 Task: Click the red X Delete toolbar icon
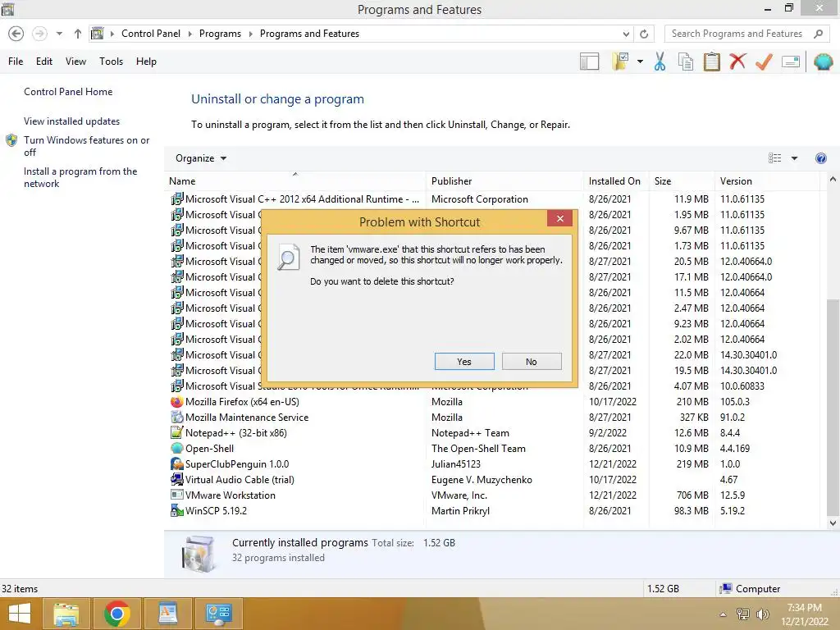(737, 61)
